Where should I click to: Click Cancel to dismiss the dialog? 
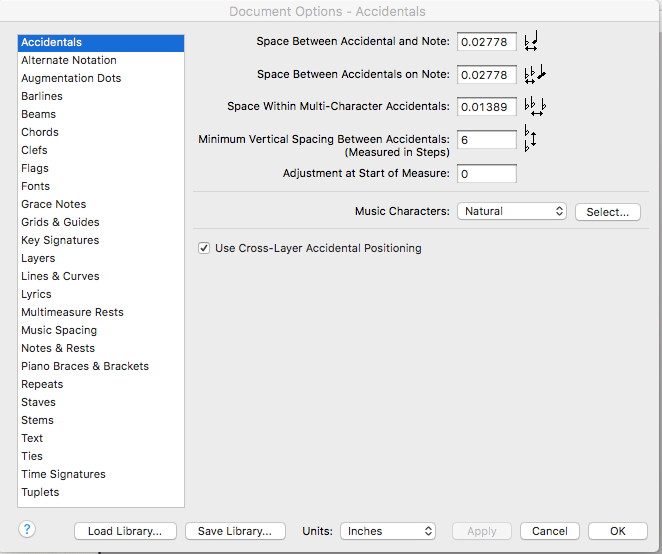[550, 531]
